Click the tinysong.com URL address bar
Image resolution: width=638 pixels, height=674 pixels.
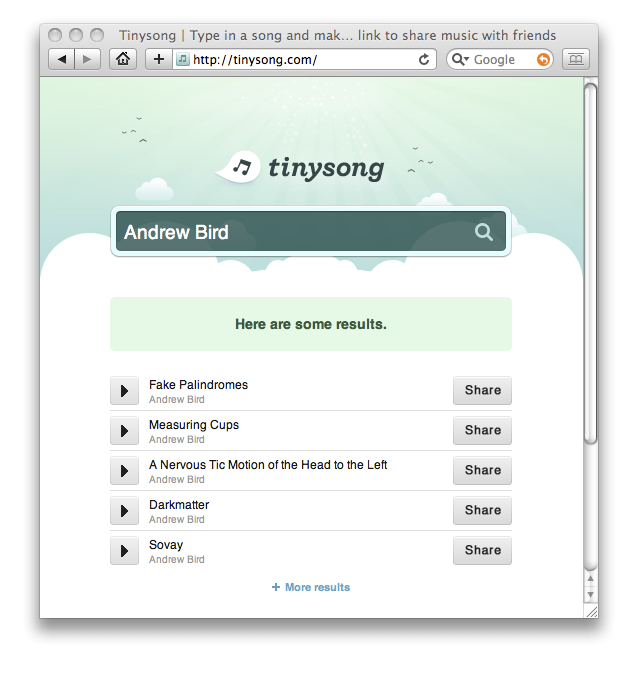coord(300,59)
